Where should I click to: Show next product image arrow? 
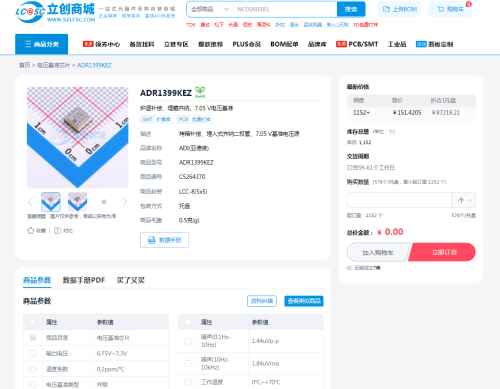(125, 202)
